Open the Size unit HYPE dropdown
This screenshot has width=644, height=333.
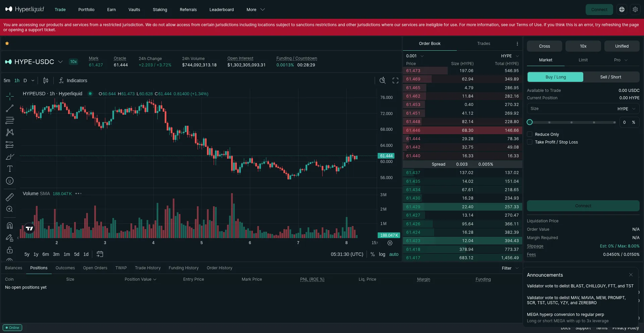pos(627,109)
